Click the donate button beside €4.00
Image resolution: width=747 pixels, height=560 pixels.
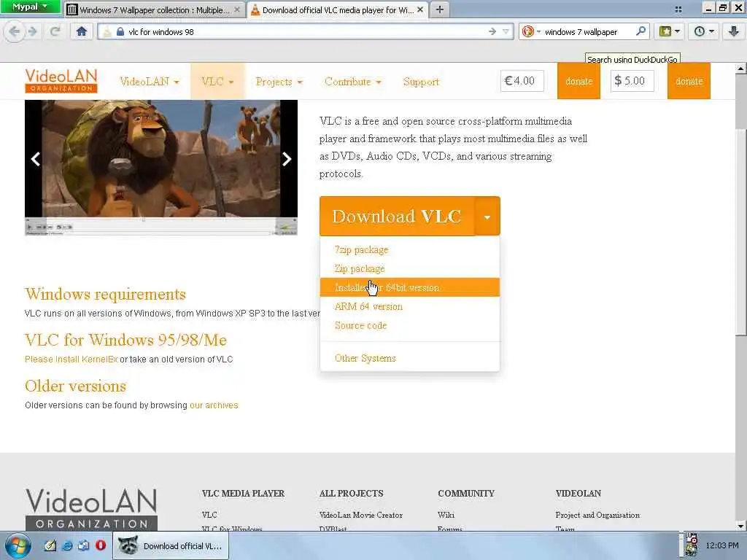(578, 81)
